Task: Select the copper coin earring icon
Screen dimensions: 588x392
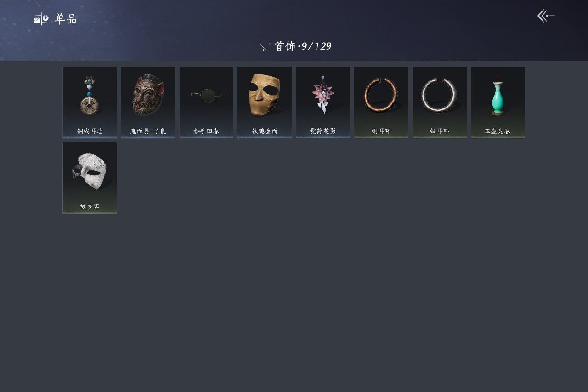Action: pyautogui.click(x=89, y=96)
